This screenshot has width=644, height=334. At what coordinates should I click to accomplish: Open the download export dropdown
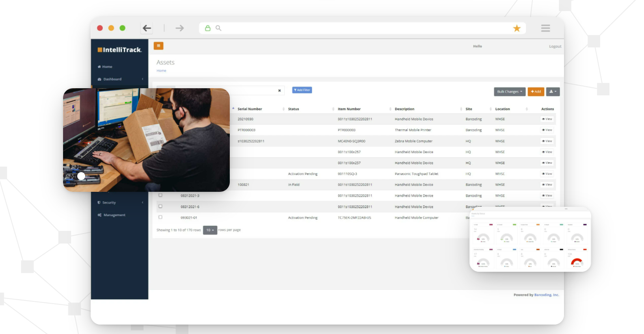click(553, 92)
